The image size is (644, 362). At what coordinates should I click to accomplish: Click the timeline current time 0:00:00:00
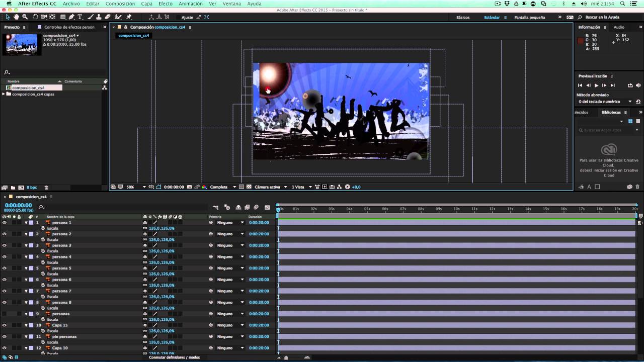pos(18,205)
